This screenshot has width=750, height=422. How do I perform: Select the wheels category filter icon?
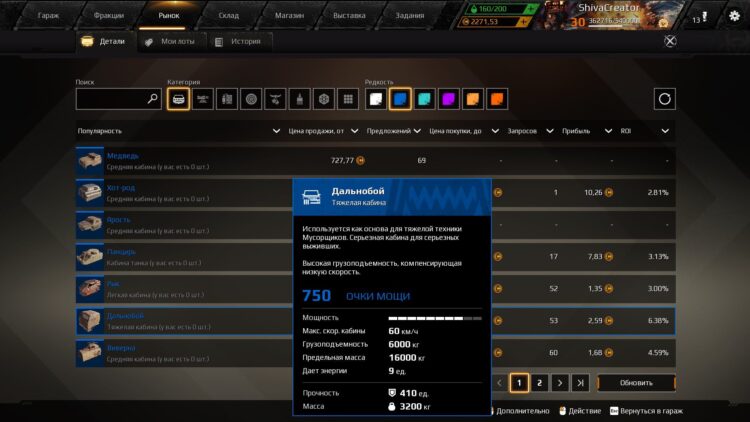point(251,99)
